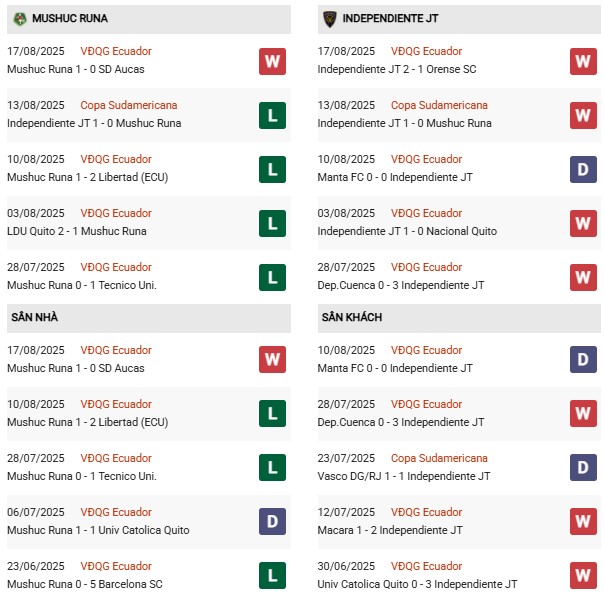The image size is (604, 595).
Task: Click the L badge for Mushuc Runa 0-5 Barcelona SC
Action: pyautogui.click(x=272, y=575)
